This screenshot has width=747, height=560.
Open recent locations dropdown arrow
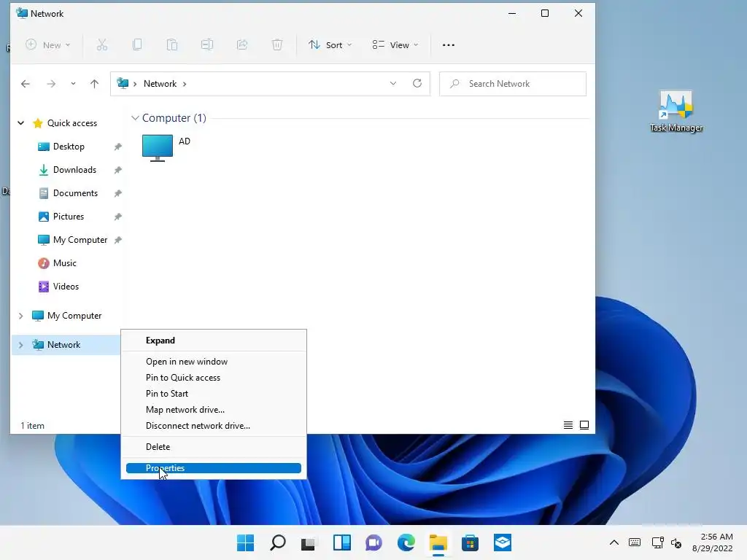click(73, 84)
